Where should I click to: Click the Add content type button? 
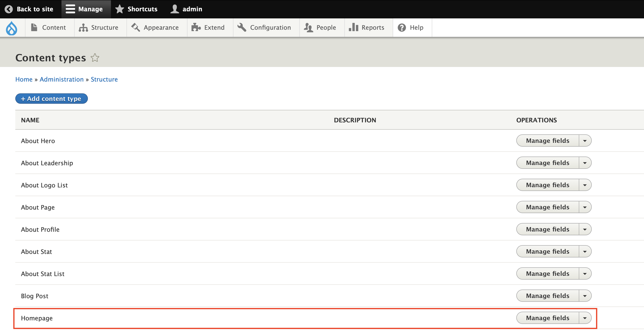point(51,99)
